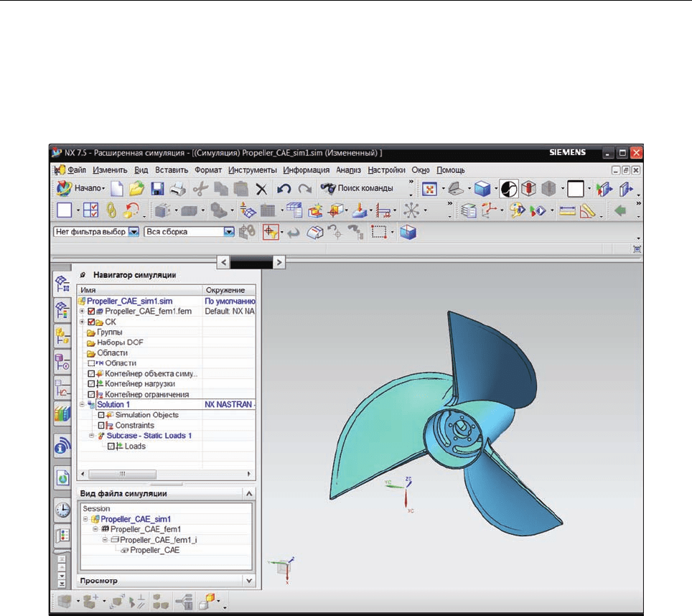Click the Окружение column header
The image size is (692, 616).
coord(229,290)
